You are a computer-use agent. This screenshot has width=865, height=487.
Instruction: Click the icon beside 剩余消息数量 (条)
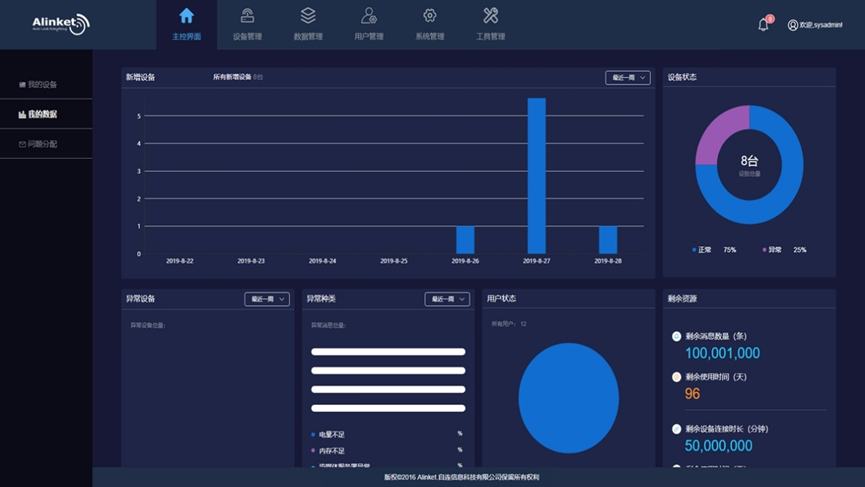coord(676,336)
